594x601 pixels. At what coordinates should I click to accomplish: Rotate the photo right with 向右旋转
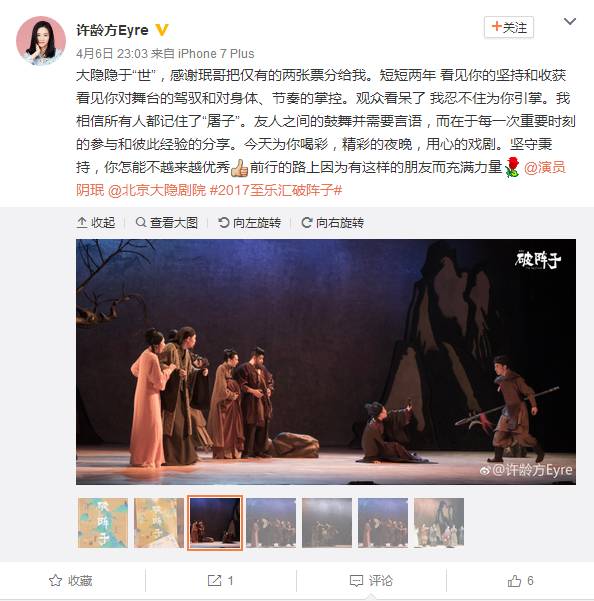(x=333, y=223)
